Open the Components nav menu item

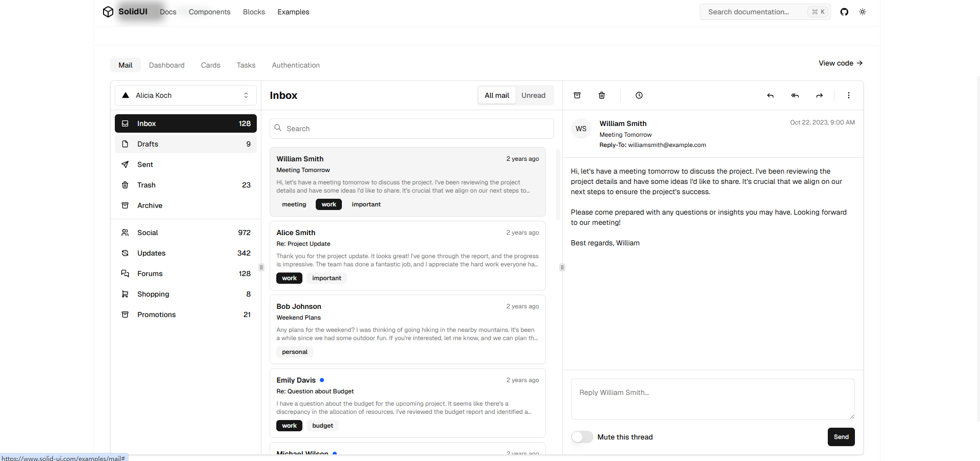coord(209,12)
